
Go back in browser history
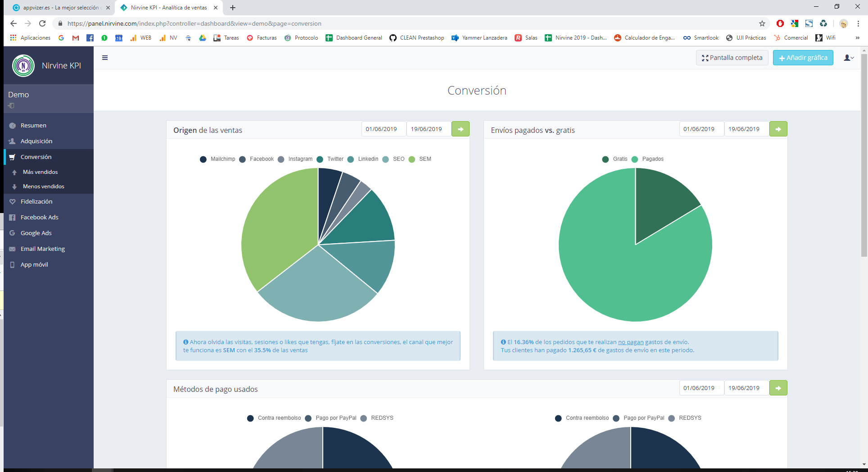tap(14, 23)
